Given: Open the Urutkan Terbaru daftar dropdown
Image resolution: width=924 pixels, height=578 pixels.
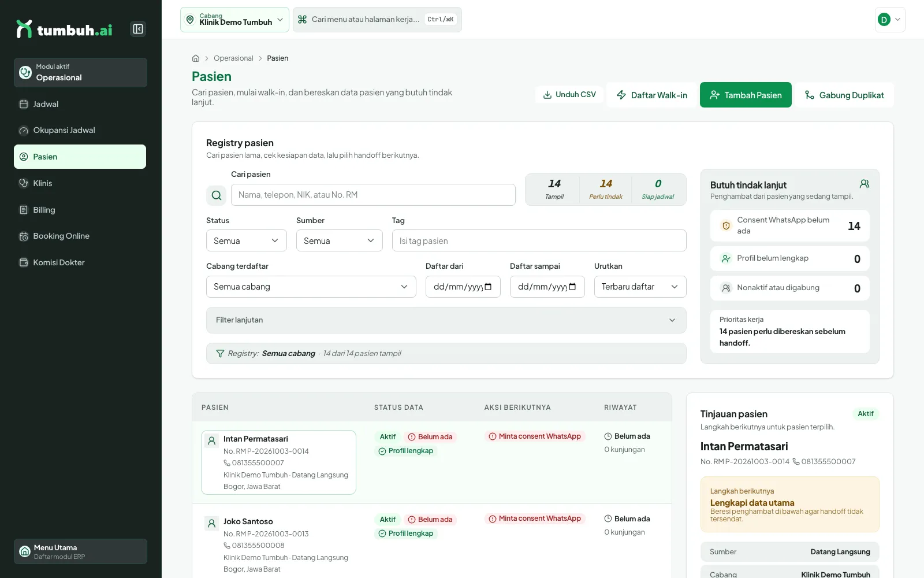Looking at the screenshot, I should coord(640,287).
